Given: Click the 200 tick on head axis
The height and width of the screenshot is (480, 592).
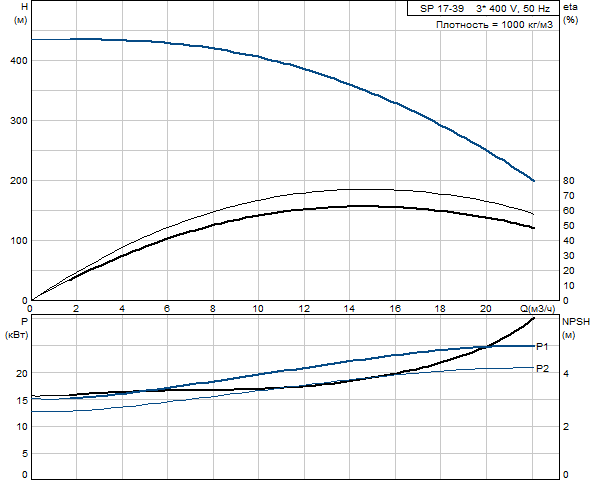Looking at the screenshot, I should (19, 181).
